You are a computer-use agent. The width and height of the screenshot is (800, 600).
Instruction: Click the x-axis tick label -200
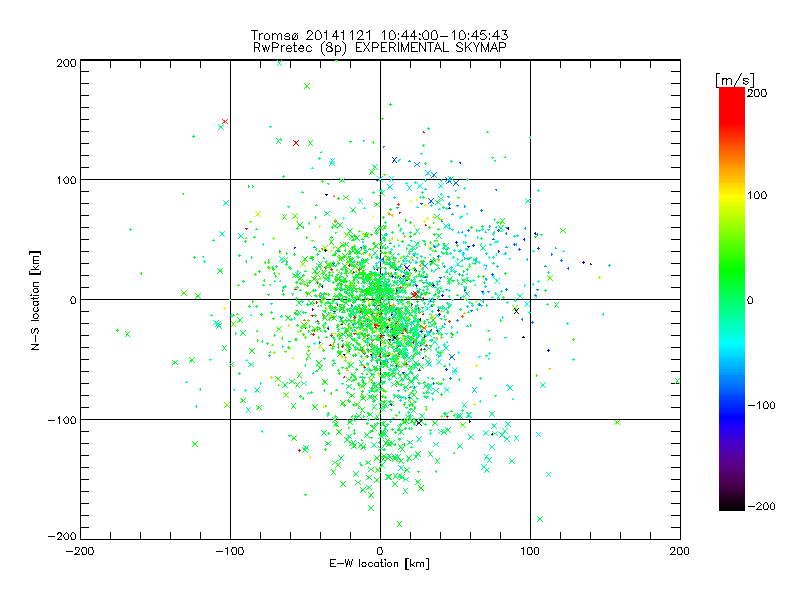coord(80,551)
